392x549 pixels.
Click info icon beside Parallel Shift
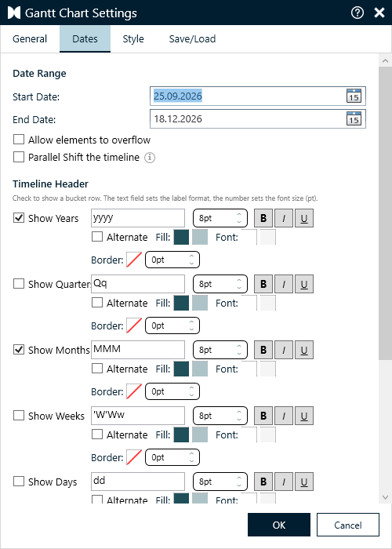pos(150,158)
